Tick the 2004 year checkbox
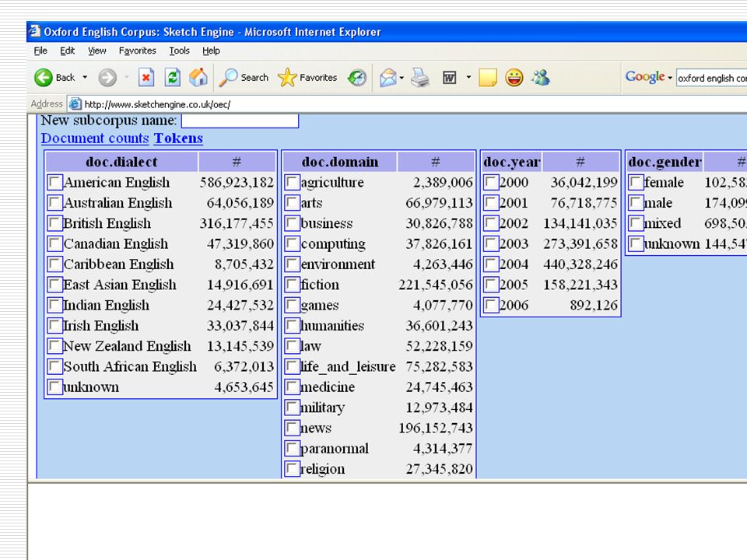The width and height of the screenshot is (747, 560). coord(491,264)
